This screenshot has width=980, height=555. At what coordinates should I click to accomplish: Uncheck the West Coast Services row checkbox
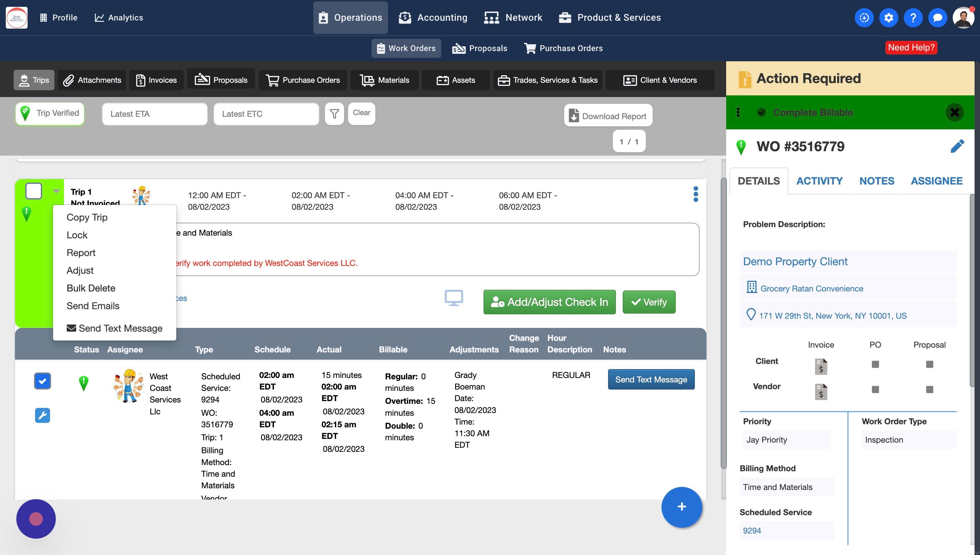coord(42,381)
